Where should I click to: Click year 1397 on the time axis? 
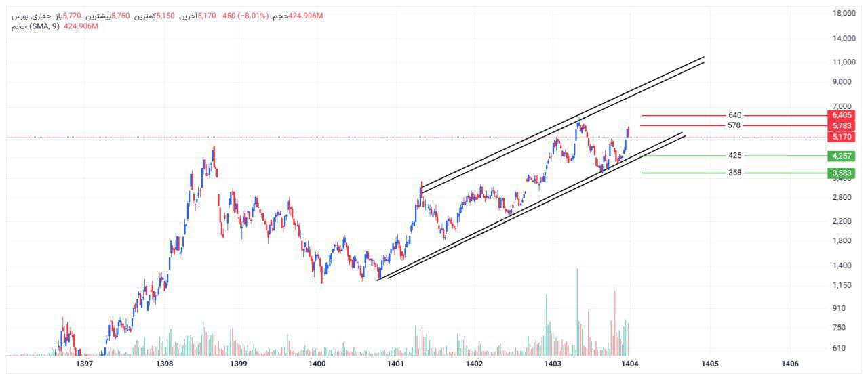click(x=84, y=364)
